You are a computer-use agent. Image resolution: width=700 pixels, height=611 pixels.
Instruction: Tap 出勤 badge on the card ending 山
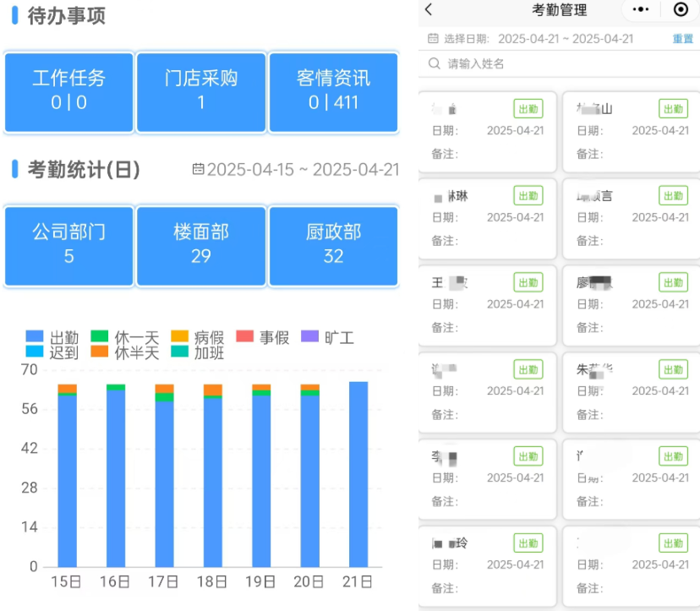673,108
